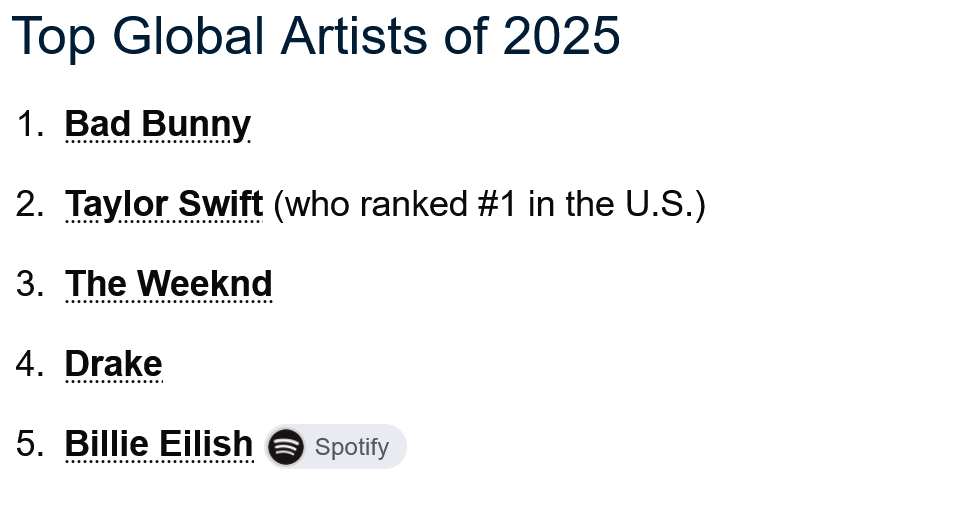Click the who ranked parenthetical text
The image size is (977, 511).
[x=489, y=204]
